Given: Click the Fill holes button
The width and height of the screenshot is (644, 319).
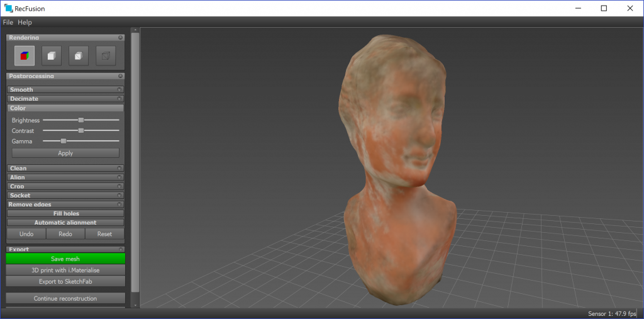Looking at the screenshot, I should [x=65, y=214].
